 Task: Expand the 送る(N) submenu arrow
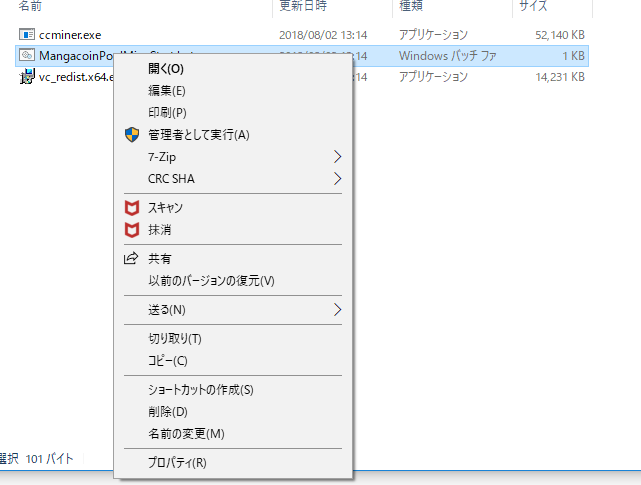click(337, 310)
